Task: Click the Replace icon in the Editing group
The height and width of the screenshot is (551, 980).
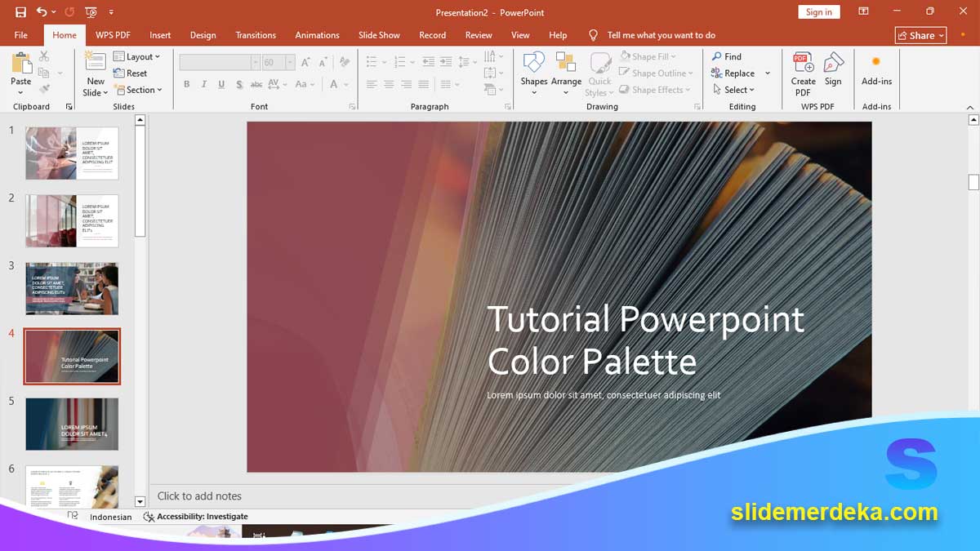Action: (717, 73)
